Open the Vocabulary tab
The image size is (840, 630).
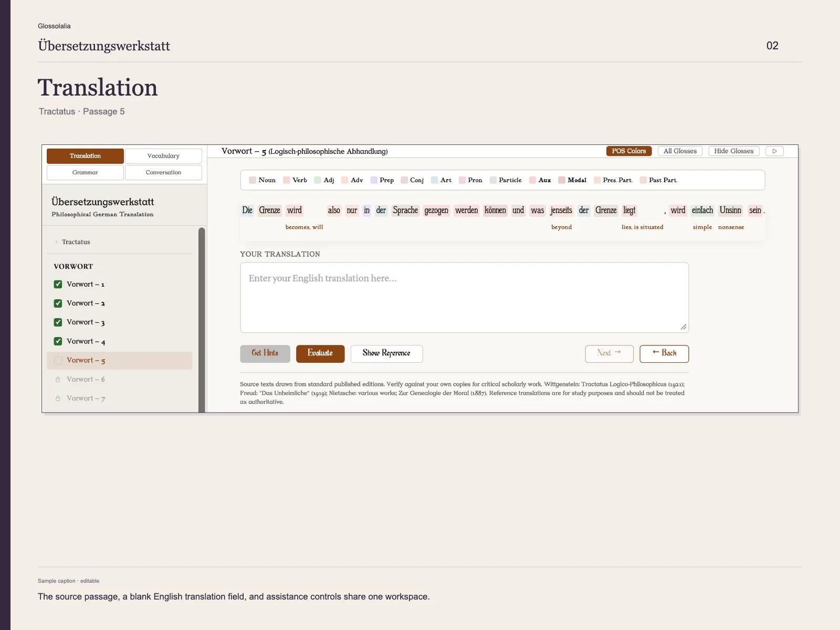163,156
